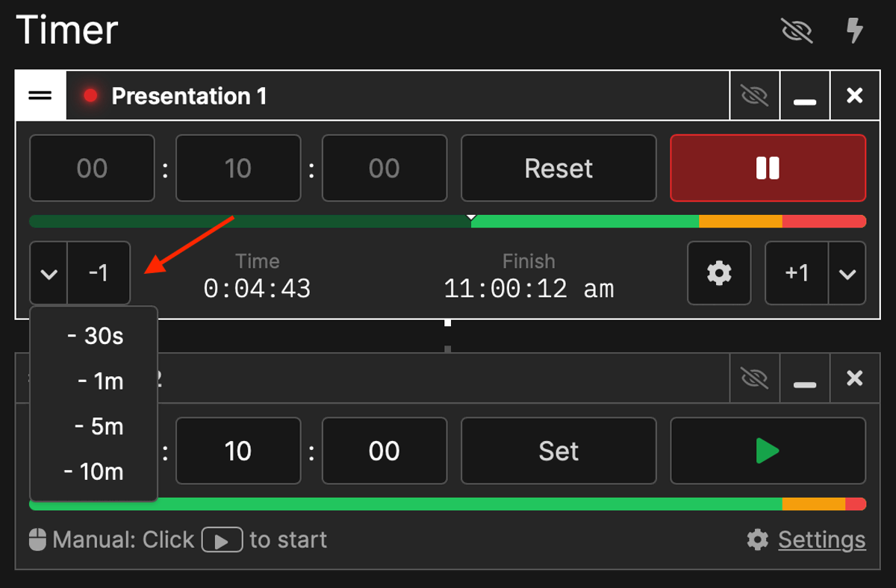Open settings gear beside the Settings link
This screenshot has width=896, height=588.
[759, 539]
